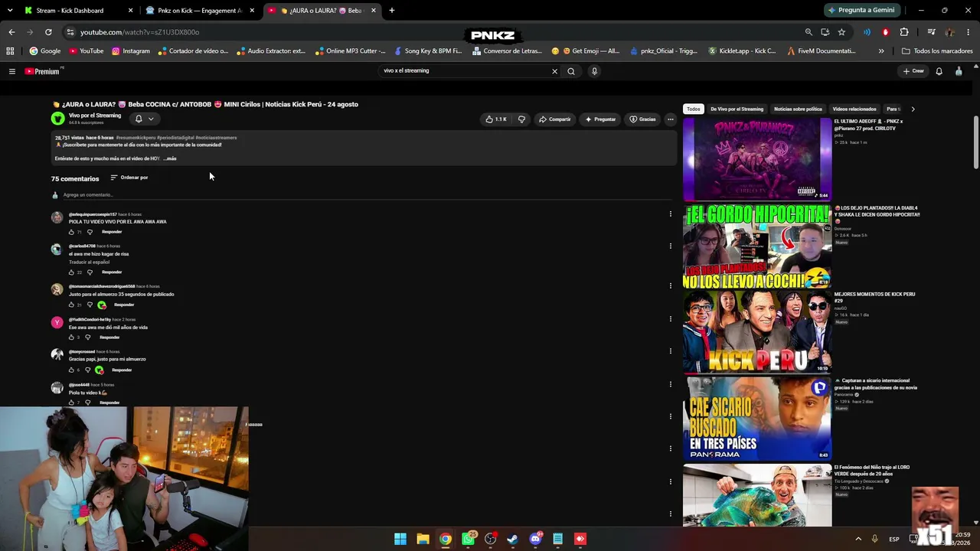Image resolution: width=980 pixels, height=551 pixels.
Task: Focus the Agrega un comentario field
Action: [x=366, y=195]
